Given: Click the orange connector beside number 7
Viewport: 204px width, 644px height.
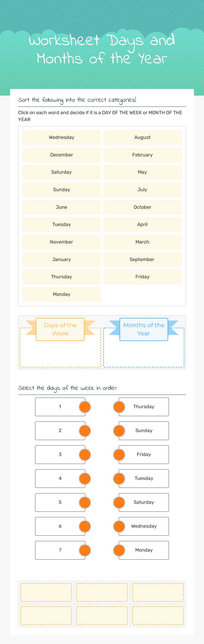Looking at the screenshot, I should (x=84, y=550).
